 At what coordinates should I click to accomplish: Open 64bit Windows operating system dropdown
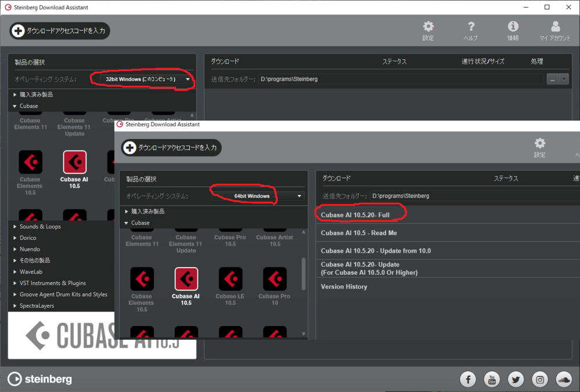point(257,196)
